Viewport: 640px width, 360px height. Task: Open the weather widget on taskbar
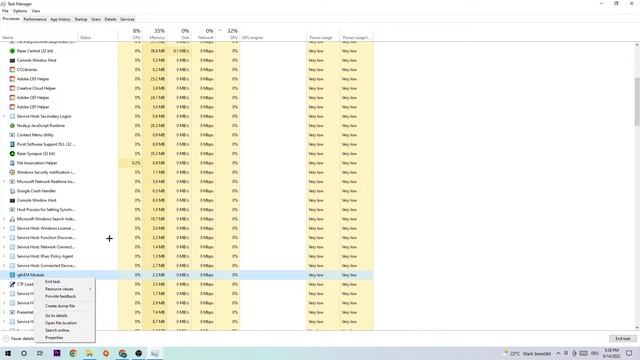pyautogui.click(x=527, y=353)
